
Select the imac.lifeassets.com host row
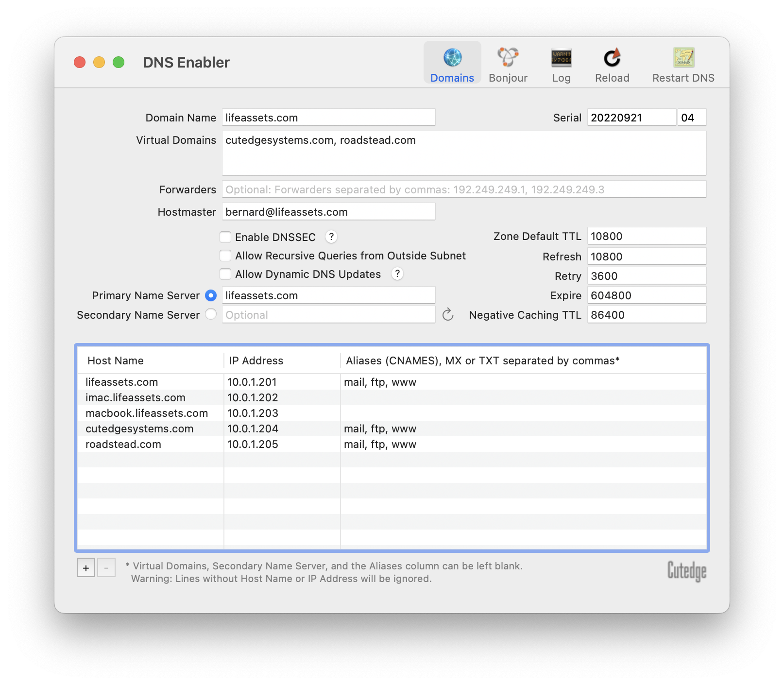[x=136, y=397]
